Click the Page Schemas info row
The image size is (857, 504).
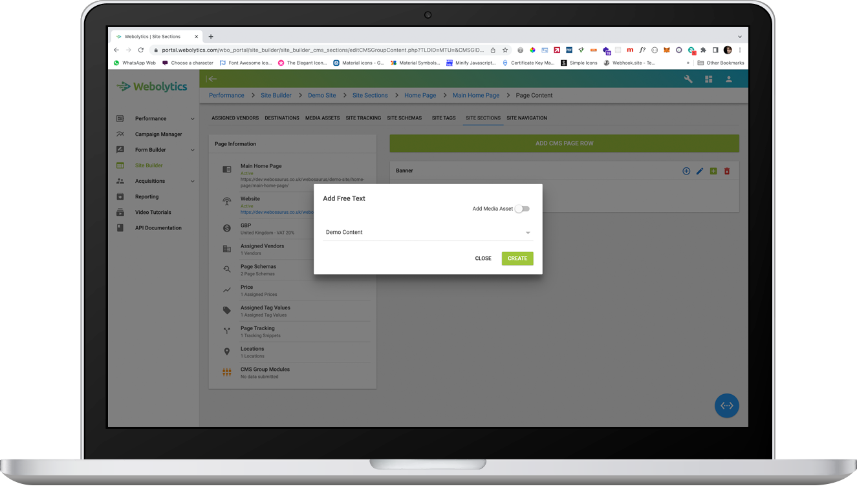(x=292, y=270)
